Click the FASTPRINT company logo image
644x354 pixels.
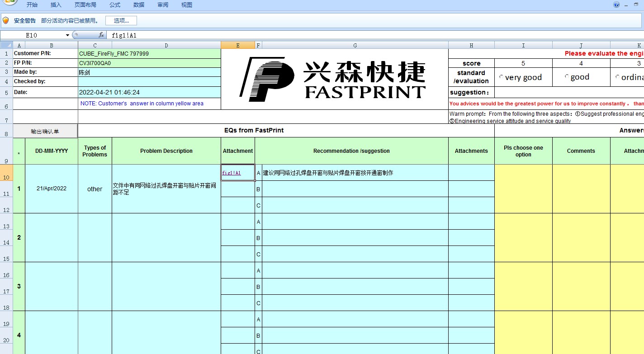pyautogui.click(x=333, y=79)
